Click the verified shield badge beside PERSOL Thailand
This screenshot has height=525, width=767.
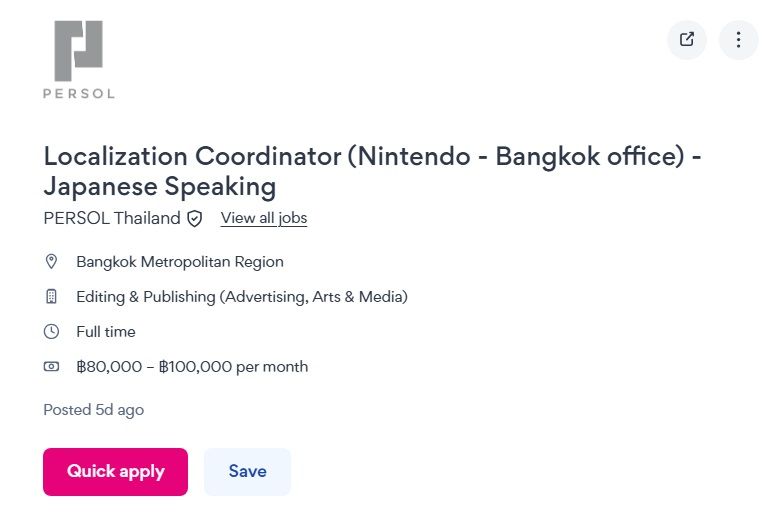(x=195, y=218)
